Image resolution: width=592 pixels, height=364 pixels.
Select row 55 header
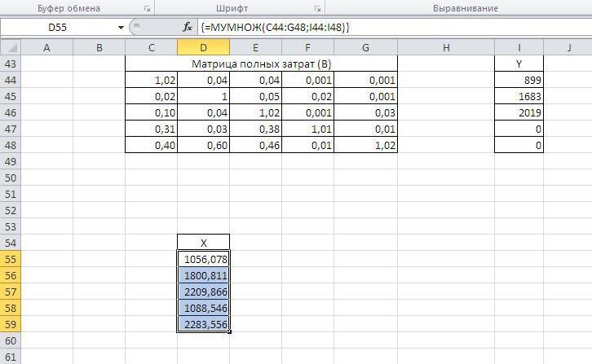coord(11,259)
